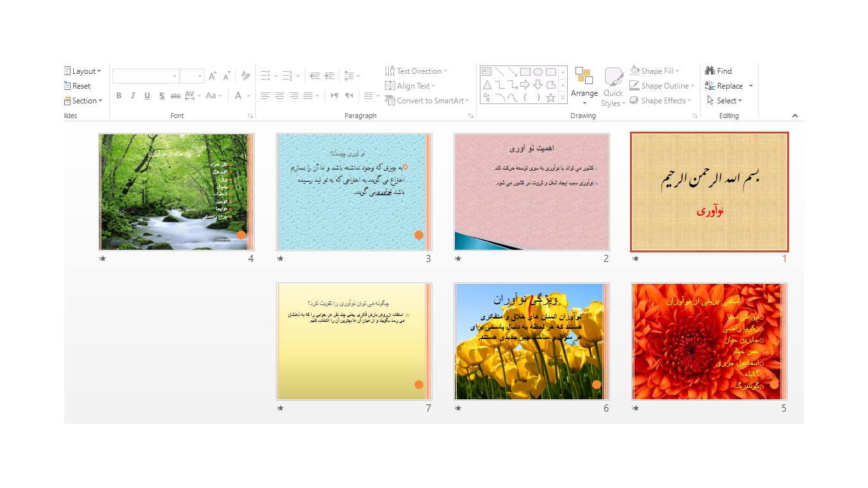Select the Oval shape in gallery
This screenshot has height=488, width=868.
(538, 72)
